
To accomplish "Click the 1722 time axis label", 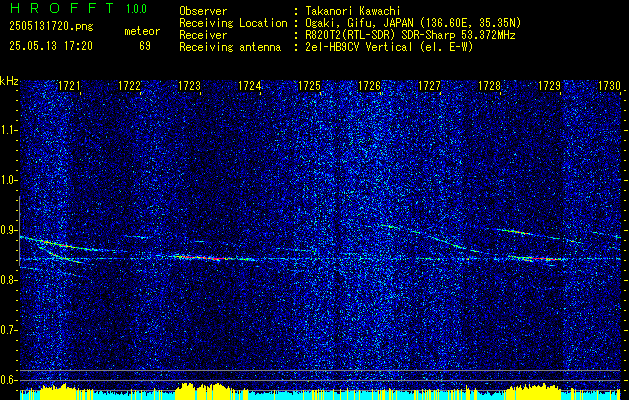I will tap(129, 86).
